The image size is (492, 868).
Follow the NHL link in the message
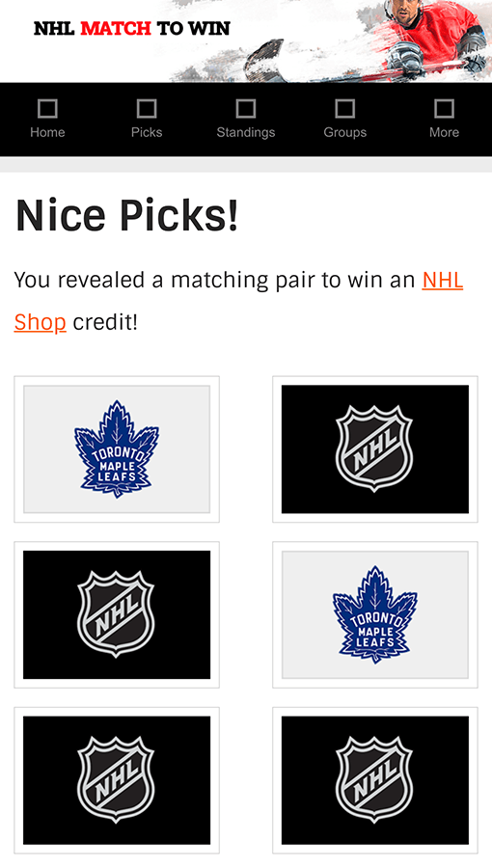442,280
